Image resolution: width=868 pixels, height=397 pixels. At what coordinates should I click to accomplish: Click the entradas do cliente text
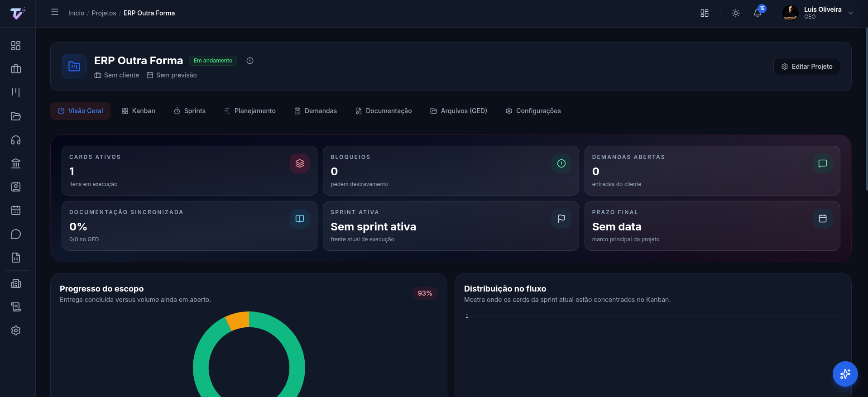(x=617, y=184)
